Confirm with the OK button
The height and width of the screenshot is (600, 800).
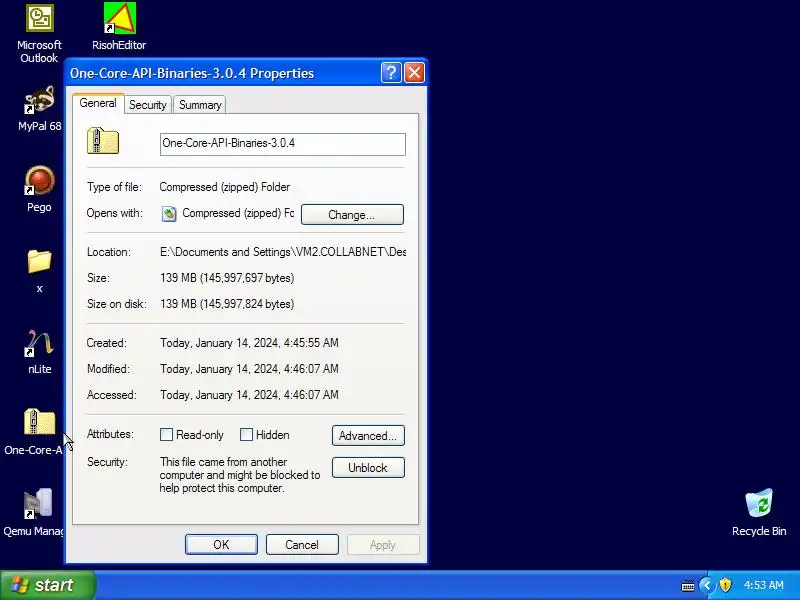click(x=221, y=544)
